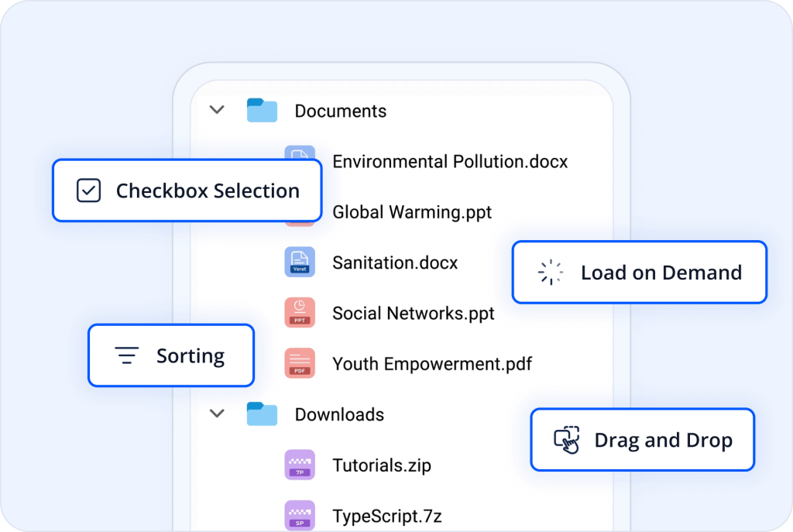Click the Sorting filter icon
Viewport: 793px width, 532px height.
click(126, 355)
